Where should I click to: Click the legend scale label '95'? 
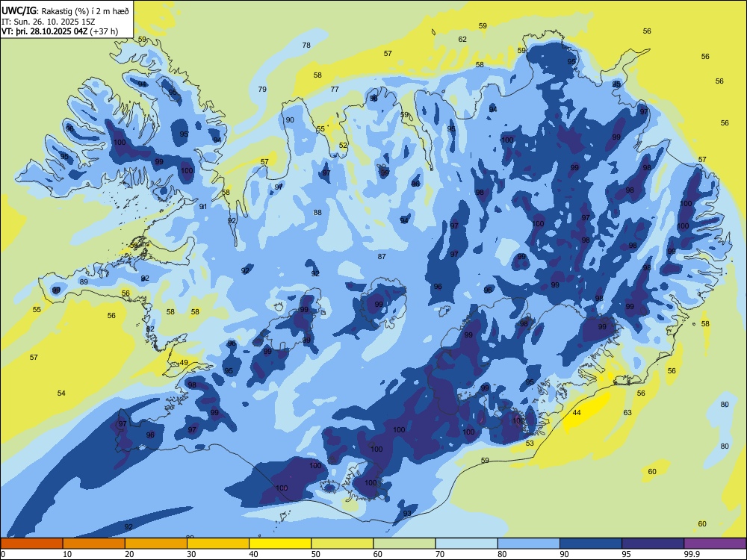[x=626, y=554]
